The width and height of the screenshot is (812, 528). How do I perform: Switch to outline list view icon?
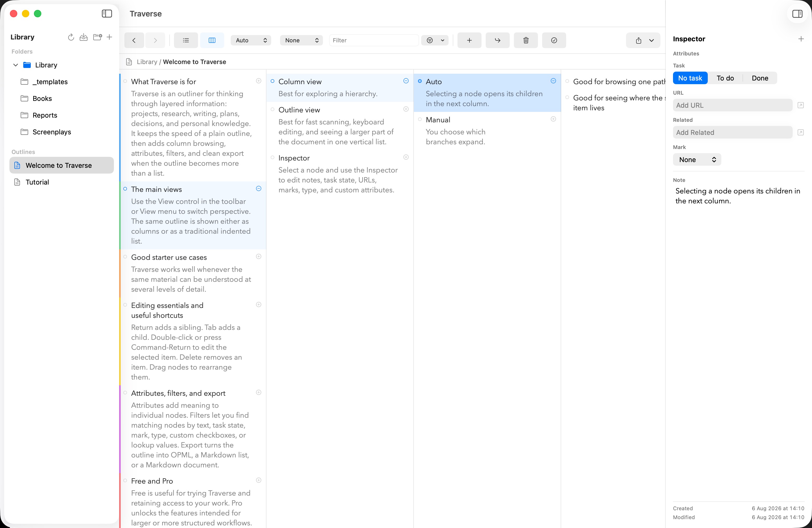click(186, 40)
